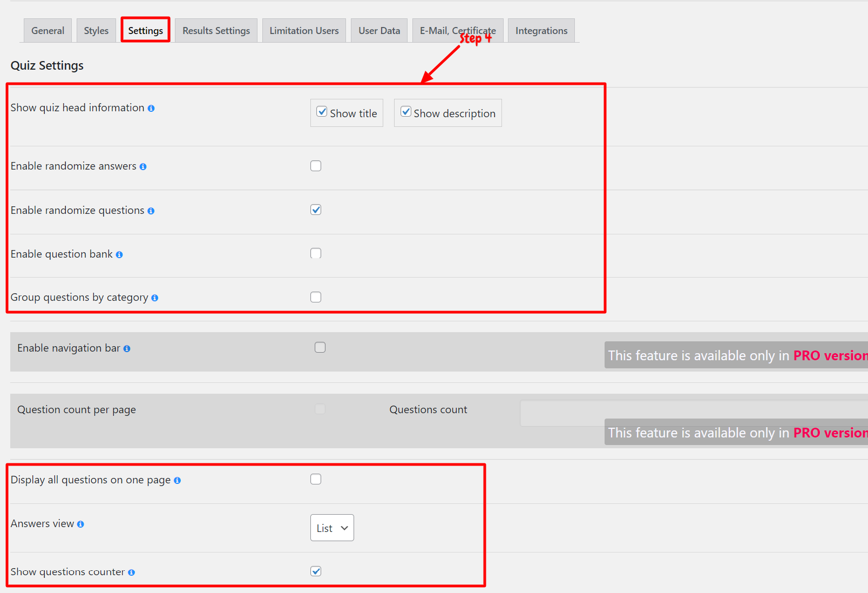Click info icon beside Show quiz head information
868x593 pixels.
click(151, 109)
